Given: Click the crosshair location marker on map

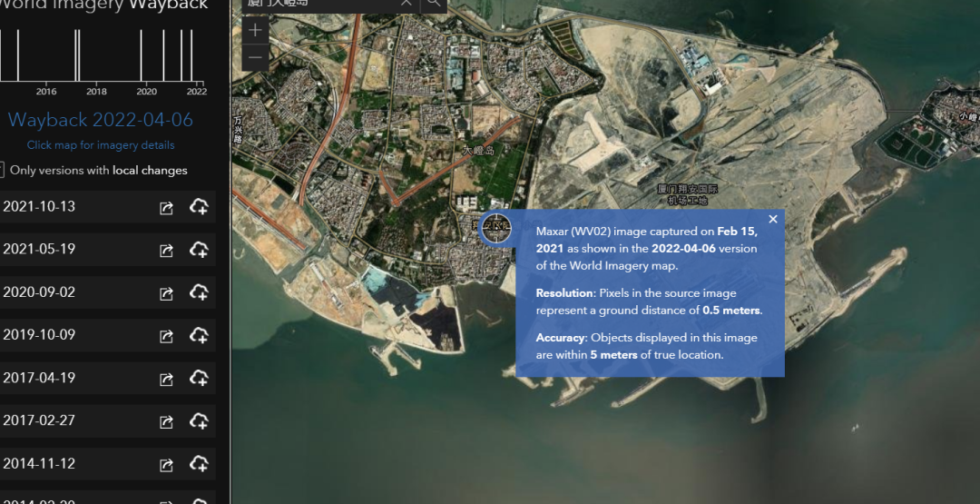Looking at the screenshot, I should coord(497,228).
